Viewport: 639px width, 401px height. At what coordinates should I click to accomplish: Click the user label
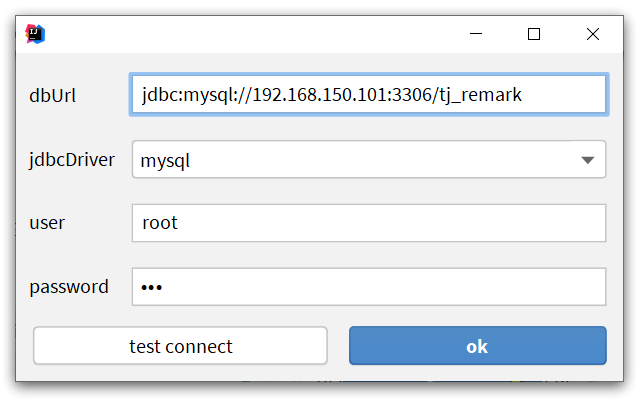point(47,223)
